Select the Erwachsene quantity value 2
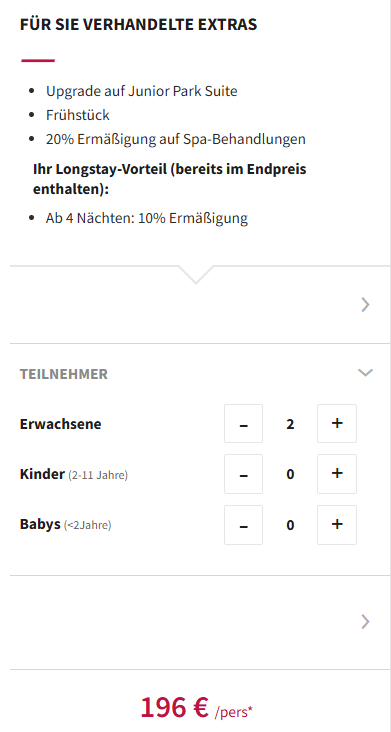Image resolution: width=391 pixels, height=732 pixels. [x=290, y=424]
